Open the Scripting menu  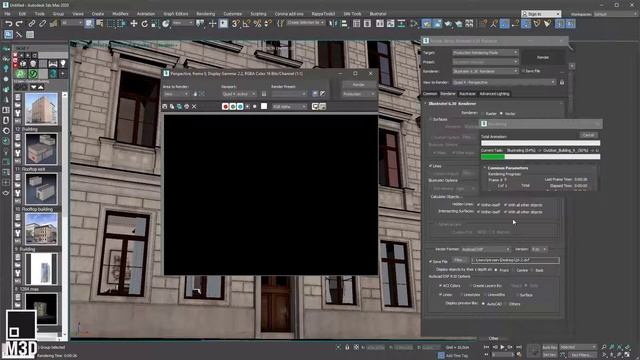click(x=258, y=14)
